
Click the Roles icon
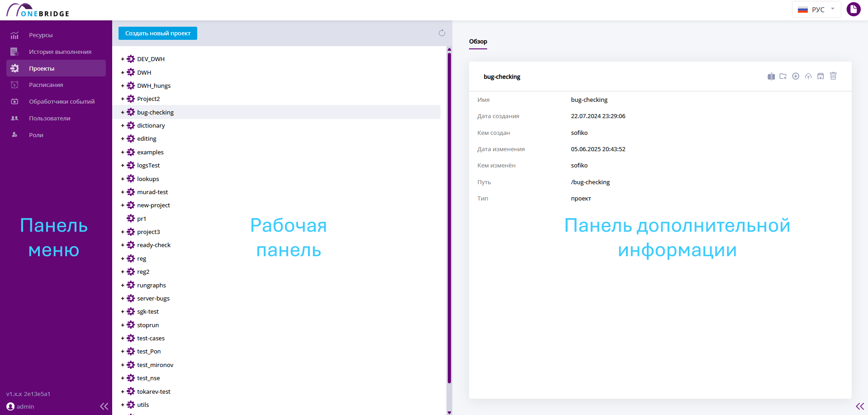click(x=14, y=135)
